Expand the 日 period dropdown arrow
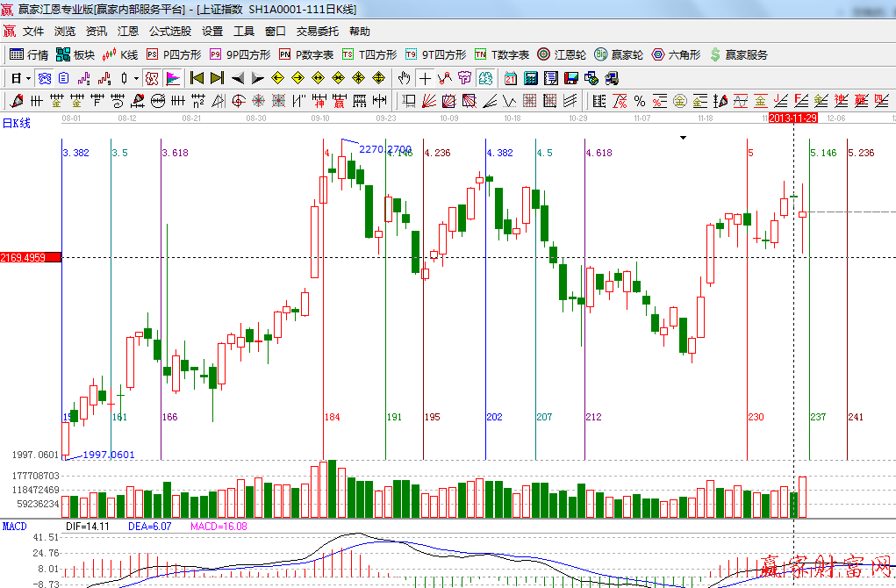This screenshot has width=896, height=588. pos(28,78)
